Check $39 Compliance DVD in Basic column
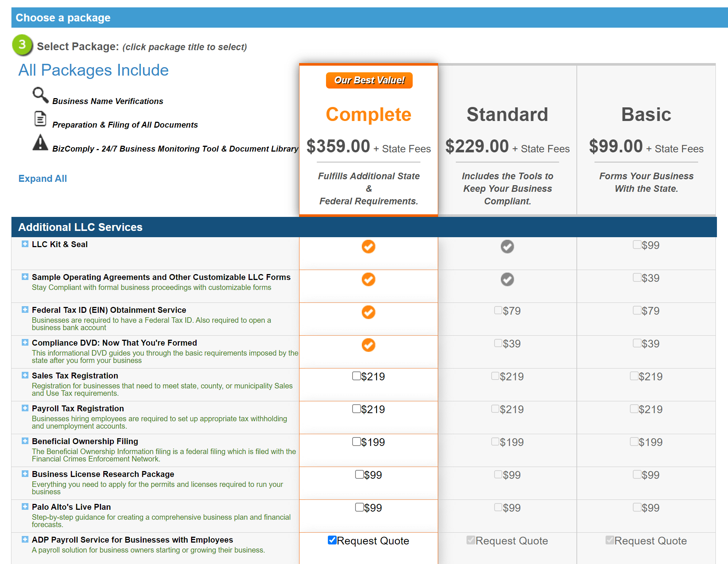728x564 pixels. (637, 343)
